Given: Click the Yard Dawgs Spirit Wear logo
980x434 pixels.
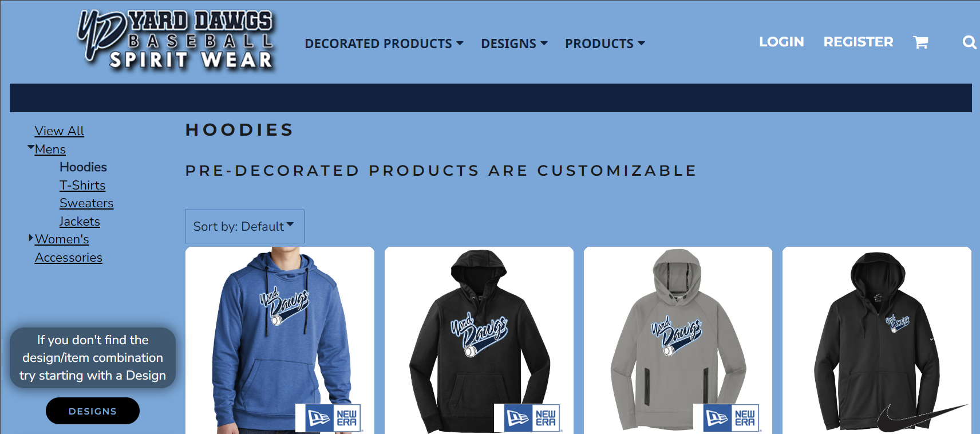Looking at the screenshot, I should tap(176, 41).
